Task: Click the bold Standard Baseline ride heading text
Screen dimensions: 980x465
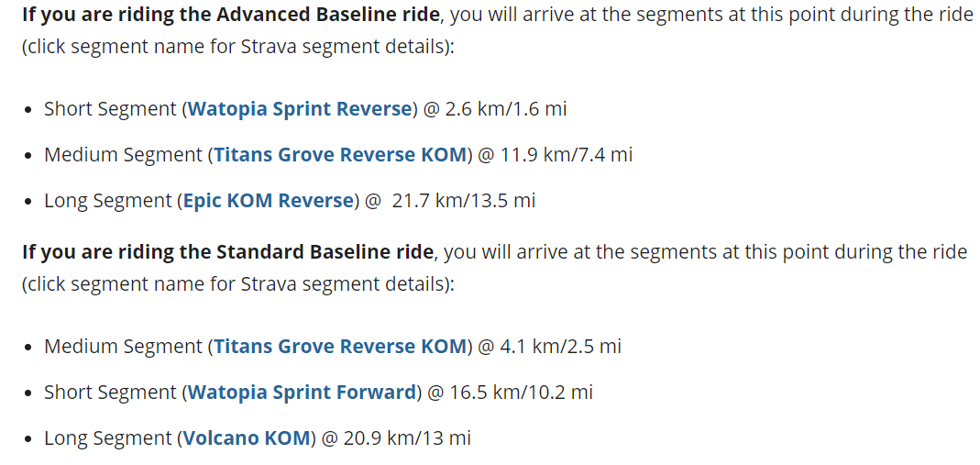Action: pos(227,251)
